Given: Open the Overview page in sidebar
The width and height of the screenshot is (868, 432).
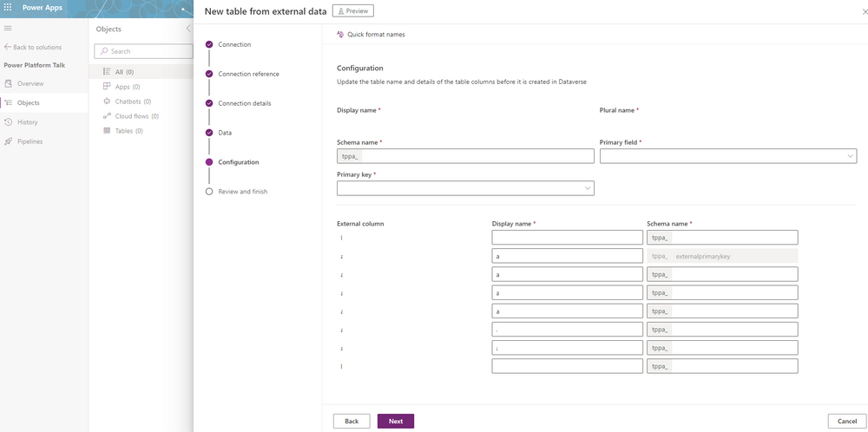Looking at the screenshot, I should 30,83.
